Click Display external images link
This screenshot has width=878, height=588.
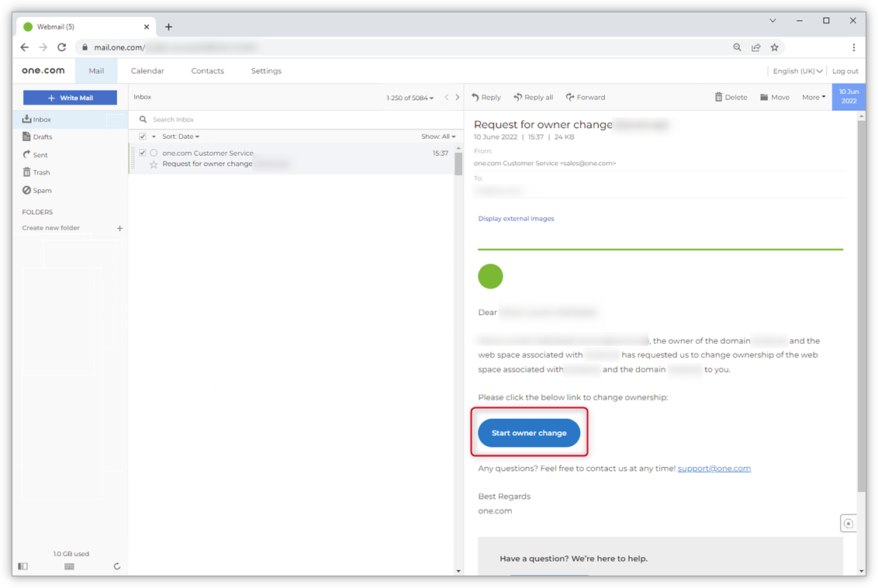(516, 219)
